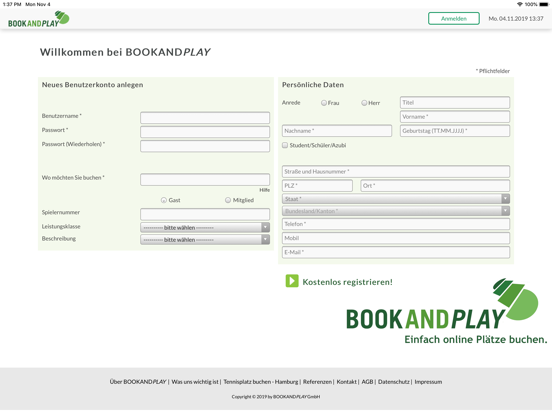Focus the Straße und Hausnummer field
Screen dimensions: 552x414
396,171
